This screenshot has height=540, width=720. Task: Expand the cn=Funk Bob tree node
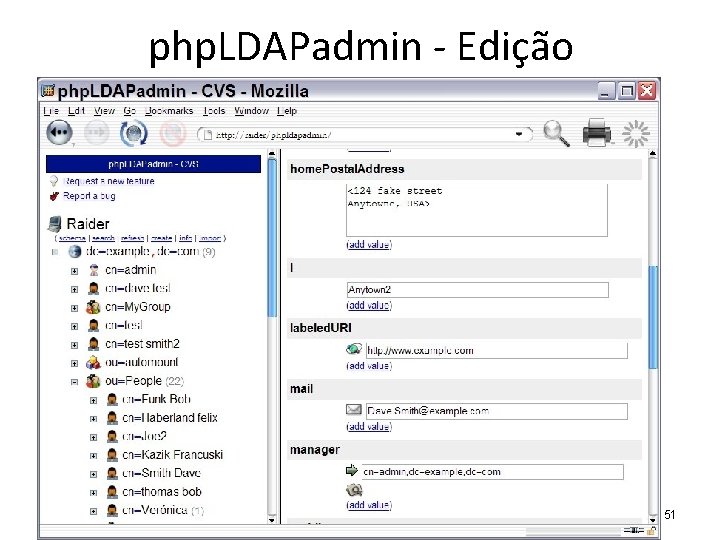tap(93, 400)
